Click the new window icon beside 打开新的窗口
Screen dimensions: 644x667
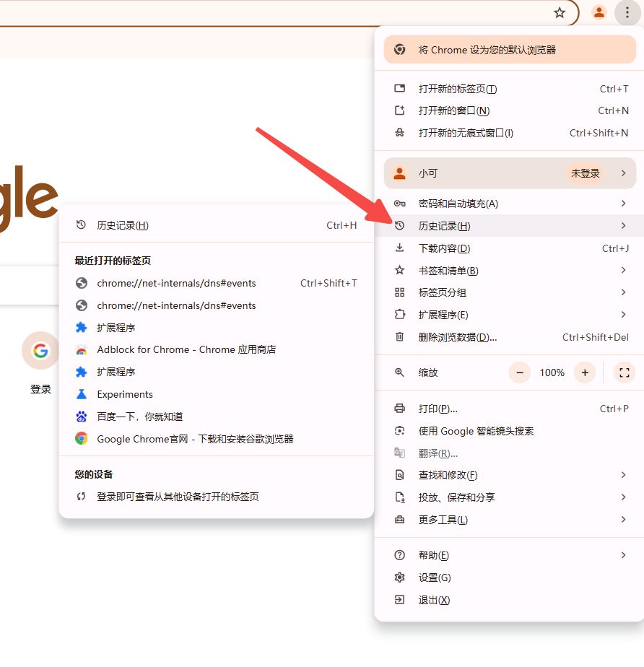tap(399, 110)
